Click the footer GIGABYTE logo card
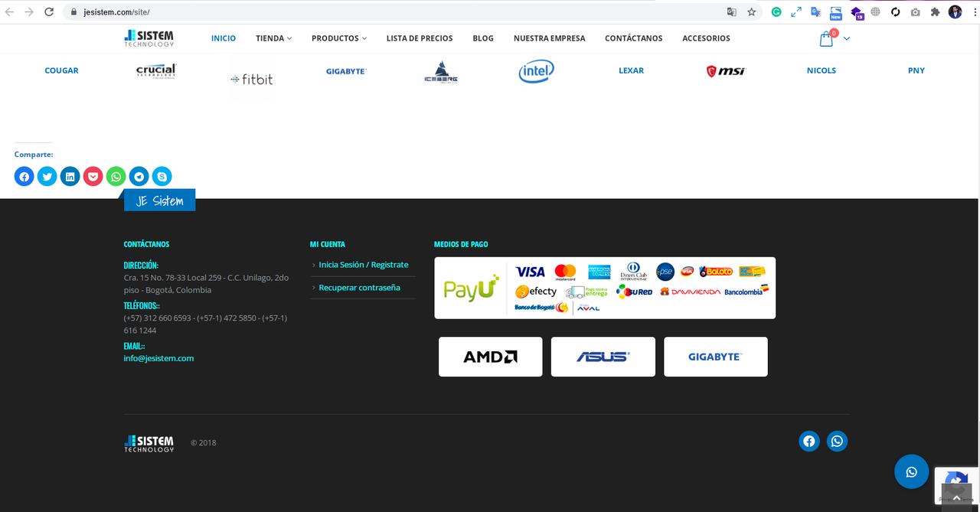 coord(716,357)
